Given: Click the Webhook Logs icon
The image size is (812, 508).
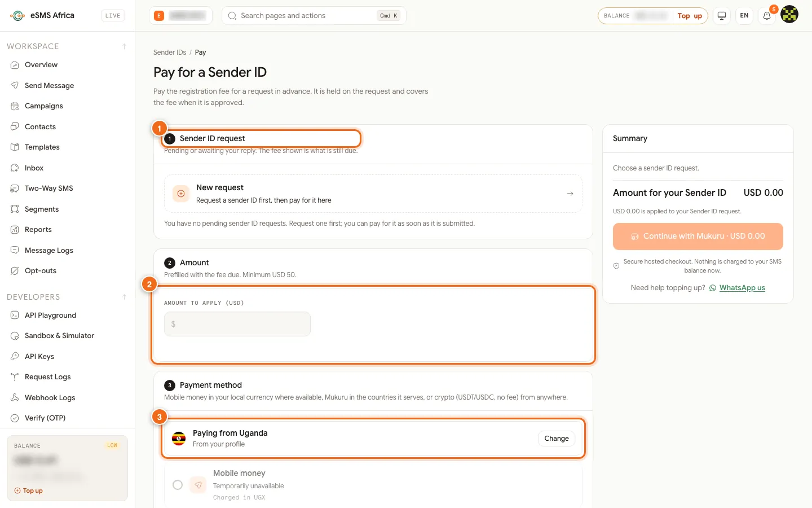Looking at the screenshot, I should click(x=15, y=397).
